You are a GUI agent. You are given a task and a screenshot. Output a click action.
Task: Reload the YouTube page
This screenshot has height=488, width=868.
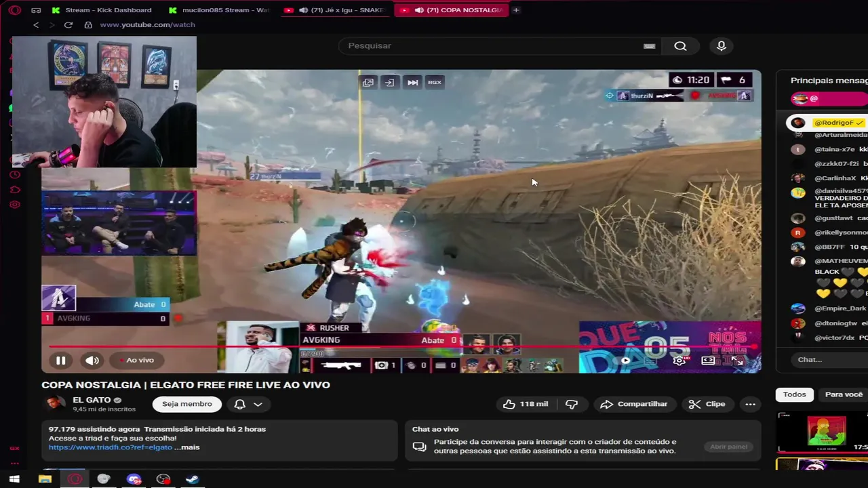[68, 25]
